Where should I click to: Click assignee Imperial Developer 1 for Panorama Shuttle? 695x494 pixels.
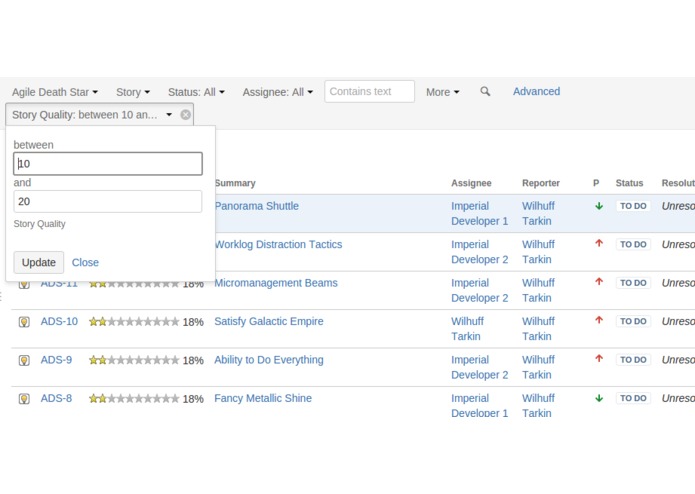click(480, 214)
